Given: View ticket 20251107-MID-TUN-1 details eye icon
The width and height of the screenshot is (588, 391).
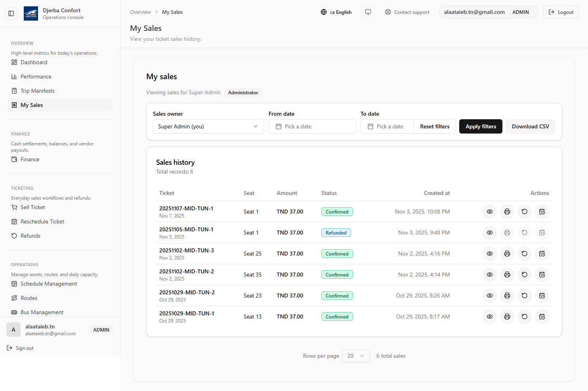Looking at the screenshot, I should [x=490, y=212].
